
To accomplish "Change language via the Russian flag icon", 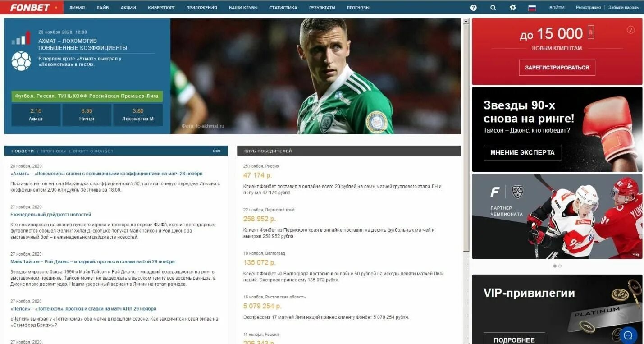I will (x=532, y=8).
